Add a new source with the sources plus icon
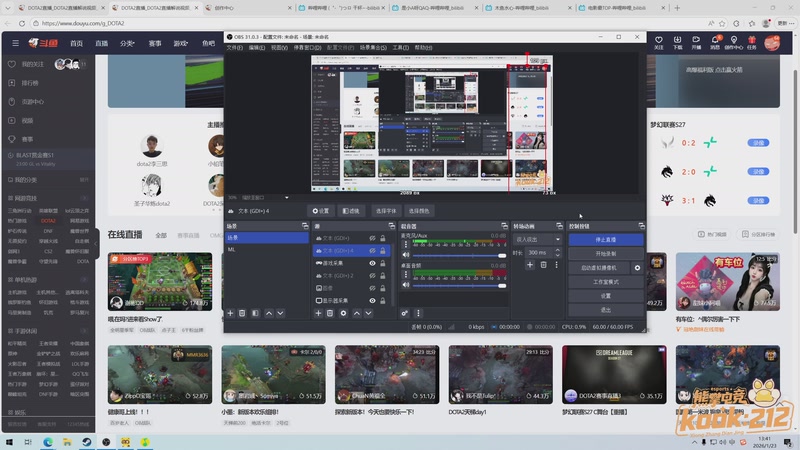This screenshot has width=800, height=450. [318, 313]
